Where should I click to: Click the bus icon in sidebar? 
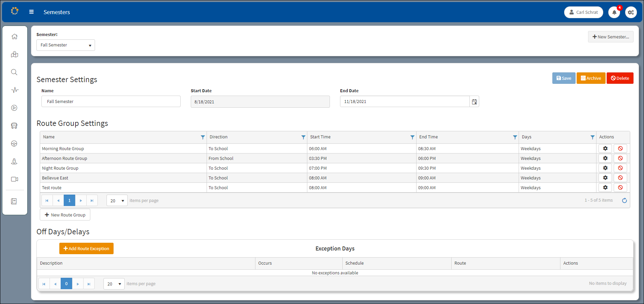[14, 126]
